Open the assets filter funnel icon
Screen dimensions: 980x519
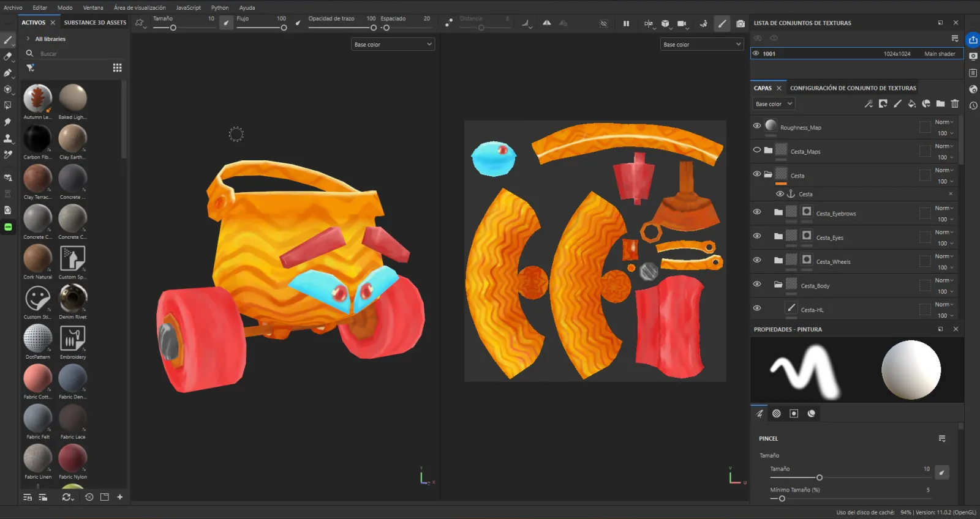coord(30,68)
